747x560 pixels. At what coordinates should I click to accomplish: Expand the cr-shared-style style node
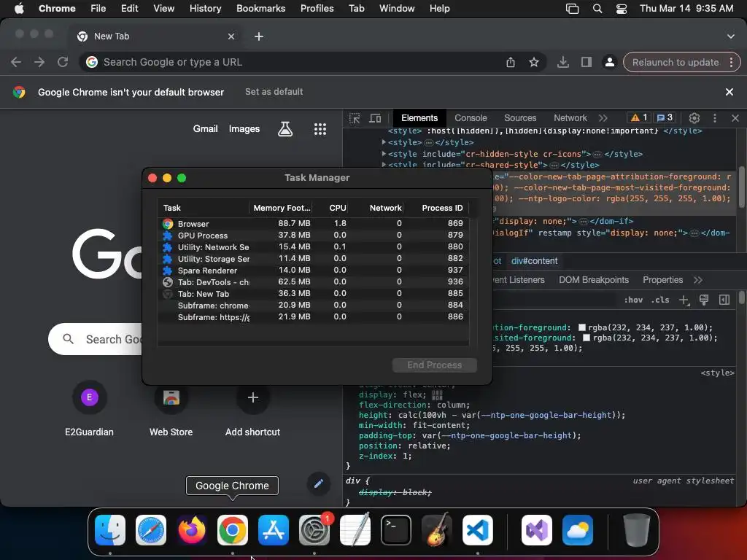(384, 165)
